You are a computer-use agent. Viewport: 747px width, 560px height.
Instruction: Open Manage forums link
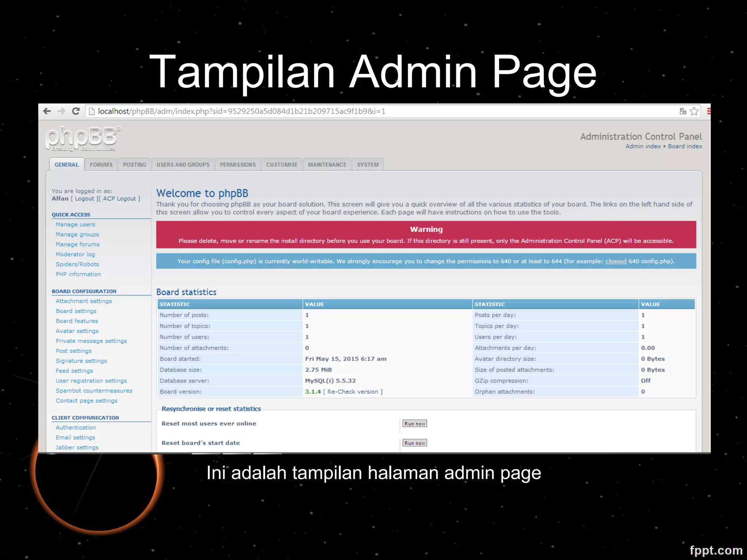77,244
